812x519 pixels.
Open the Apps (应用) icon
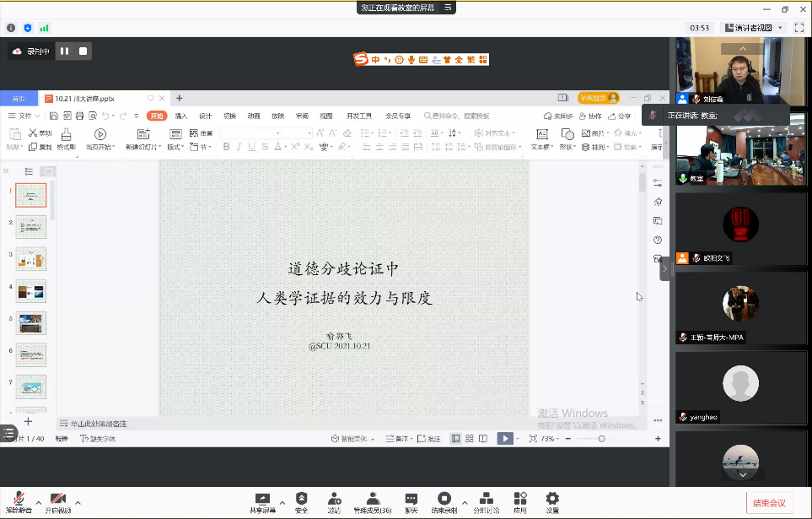(520, 500)
